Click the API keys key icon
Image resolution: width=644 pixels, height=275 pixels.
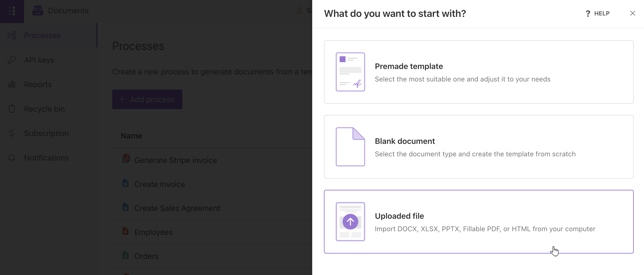[x=12, y=60]
